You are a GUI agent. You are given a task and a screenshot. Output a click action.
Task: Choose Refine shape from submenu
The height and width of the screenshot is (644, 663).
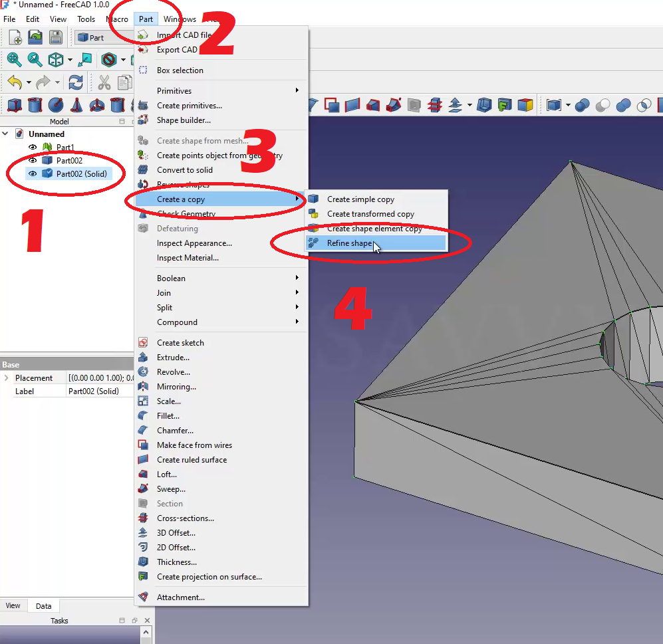[349, 243]
